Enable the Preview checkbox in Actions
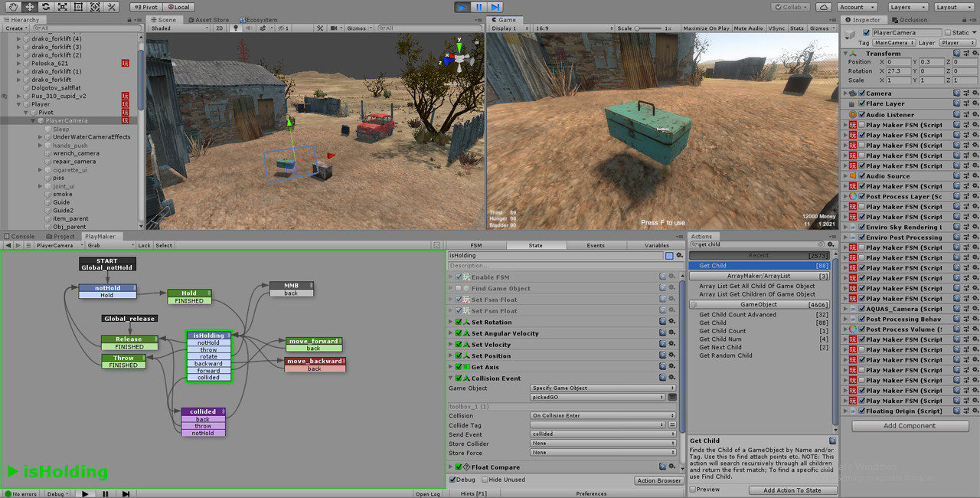This screenshot has height=498, width=980. point(693,489)
